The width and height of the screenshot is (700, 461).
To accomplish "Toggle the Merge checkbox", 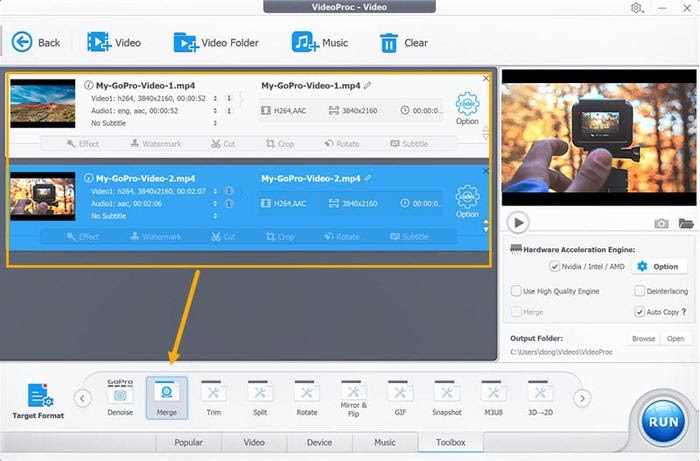I will pos(516,311).
